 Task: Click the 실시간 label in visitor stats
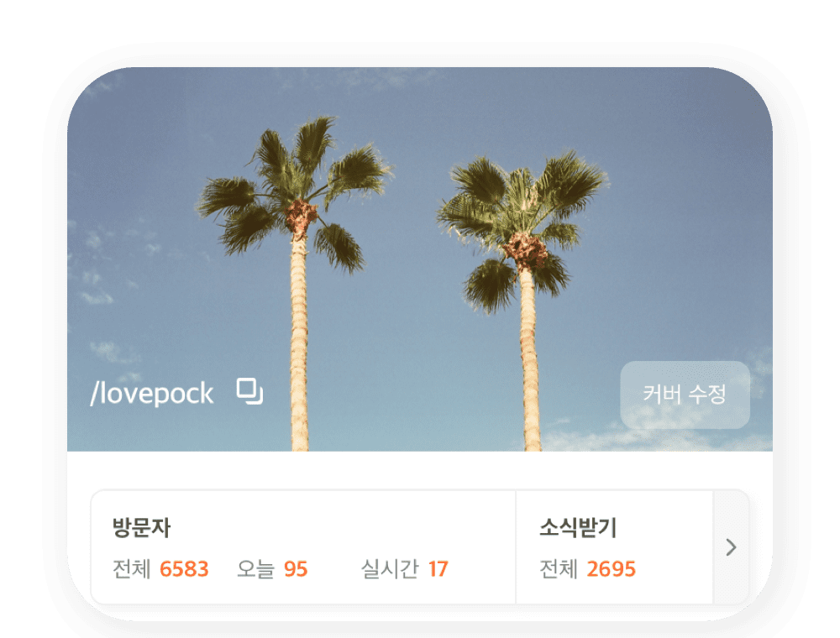coord(390,568)
